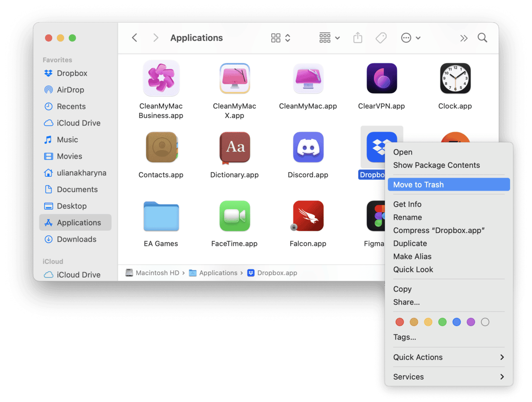The image size is (532, 402).
Task: Click the Tags icon in the toolbar
Action: [x=381, y=38]
